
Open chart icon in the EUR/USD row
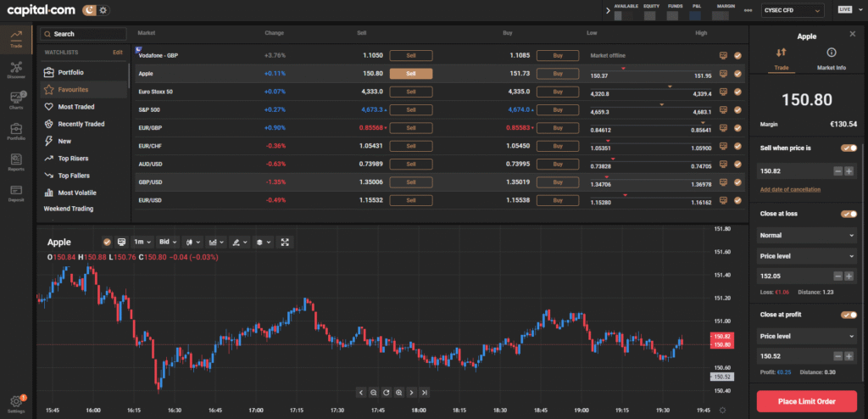[x=723, y=200]
